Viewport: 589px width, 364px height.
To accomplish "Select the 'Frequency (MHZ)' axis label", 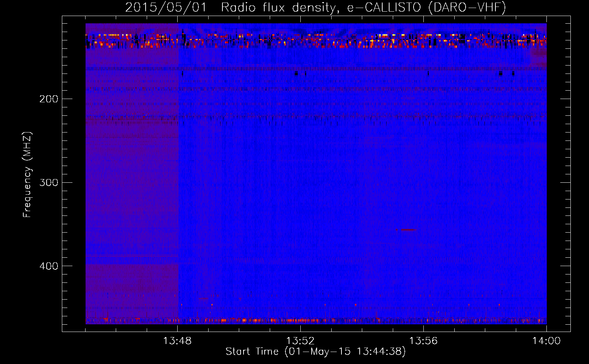I will coord(27,175).
